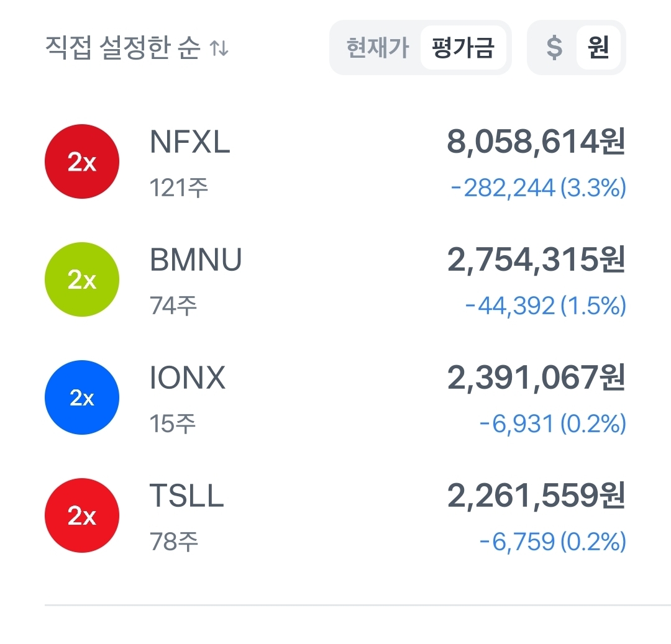
Task: Click TSLL 78주 share count
Action: (174, 542)
